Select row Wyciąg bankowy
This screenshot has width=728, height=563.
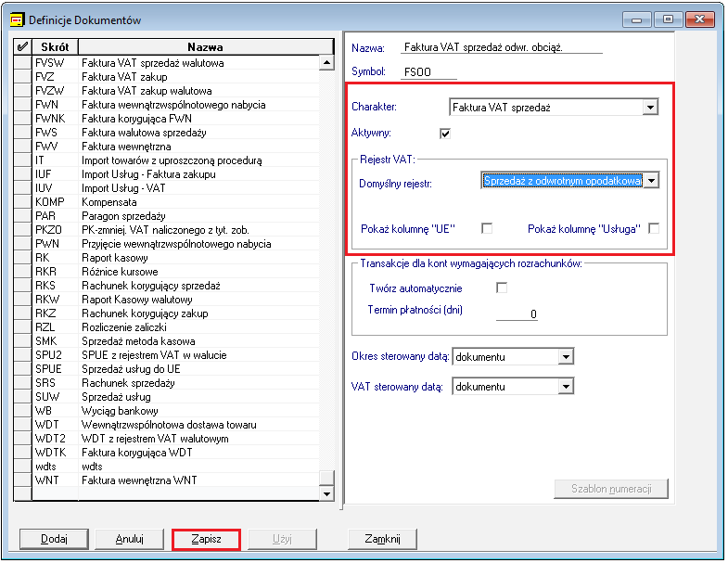click(175, 411)
